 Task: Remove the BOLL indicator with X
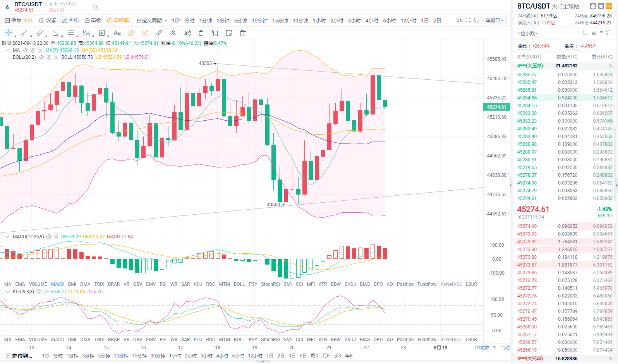[x=56, y=57]
